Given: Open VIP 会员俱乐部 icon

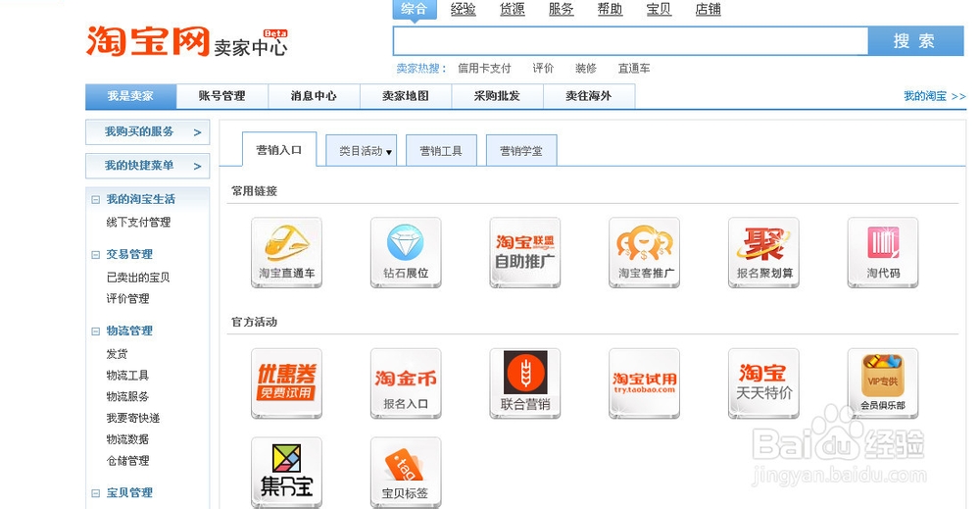Looking at the screenshot, I should click(883, 383).
